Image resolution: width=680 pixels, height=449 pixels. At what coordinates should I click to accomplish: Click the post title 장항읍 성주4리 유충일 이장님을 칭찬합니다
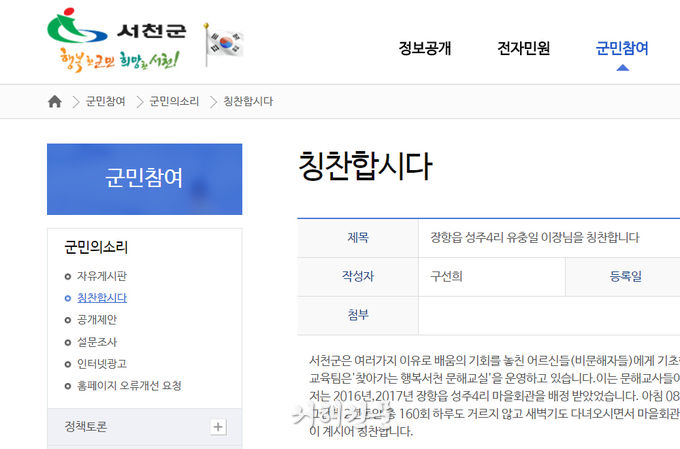click(535, 237)
